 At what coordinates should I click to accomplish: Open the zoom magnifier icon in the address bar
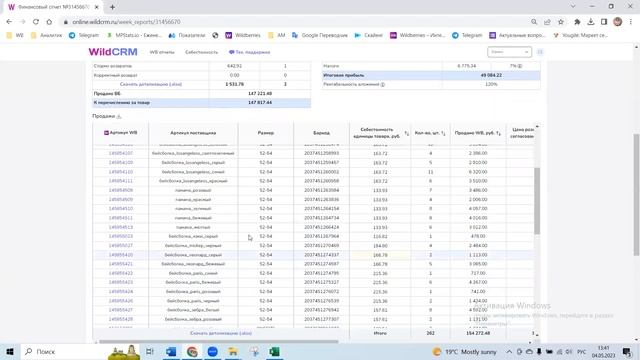click(534, 22)
